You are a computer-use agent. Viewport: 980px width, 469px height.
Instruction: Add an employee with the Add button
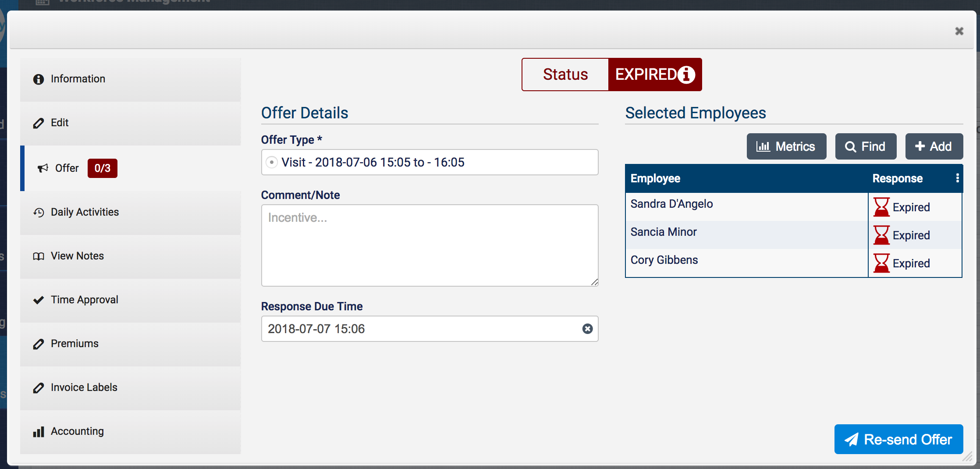[934, 146]
